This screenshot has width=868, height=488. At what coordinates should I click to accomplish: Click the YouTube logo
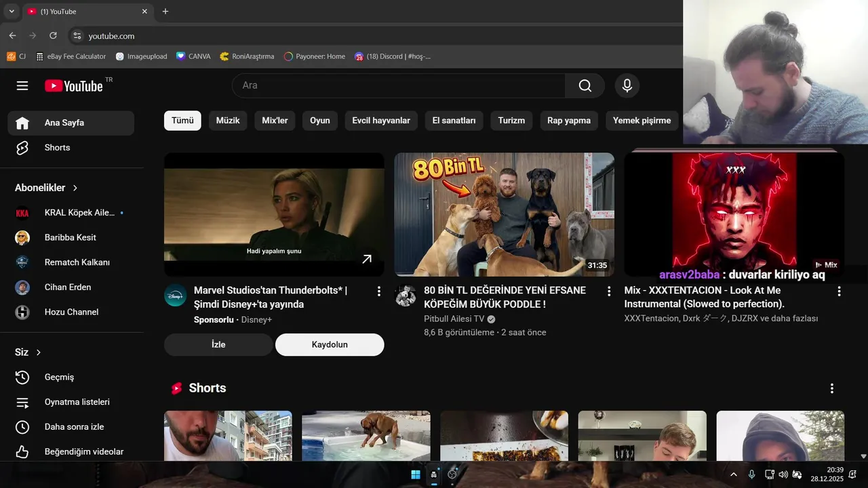coord(74,85)
